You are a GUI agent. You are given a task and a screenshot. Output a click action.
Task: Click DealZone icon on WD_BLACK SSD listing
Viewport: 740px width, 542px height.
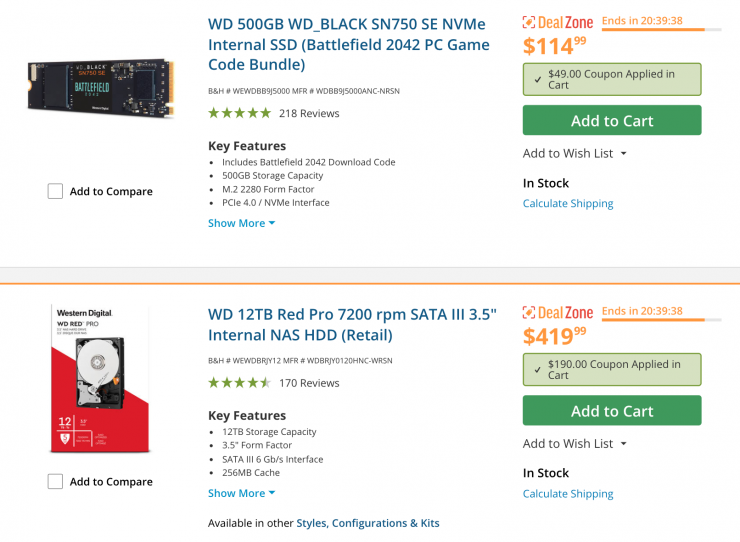tap(531, 22)
